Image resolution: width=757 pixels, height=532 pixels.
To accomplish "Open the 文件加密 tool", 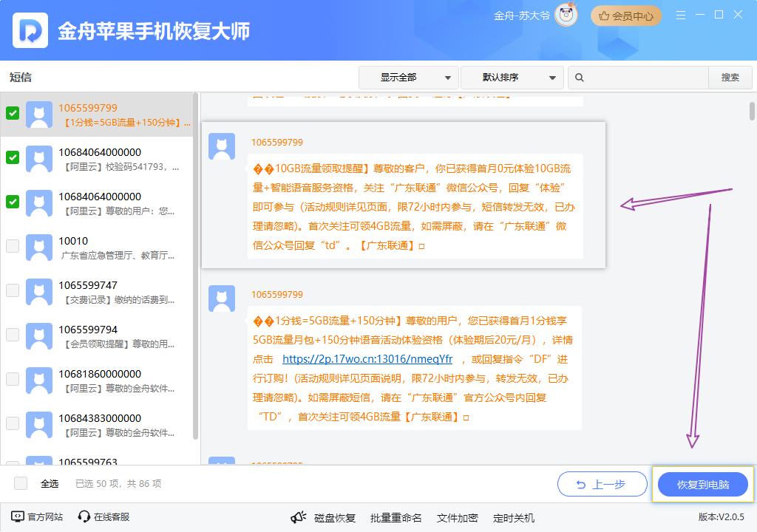I will point(457,517).
